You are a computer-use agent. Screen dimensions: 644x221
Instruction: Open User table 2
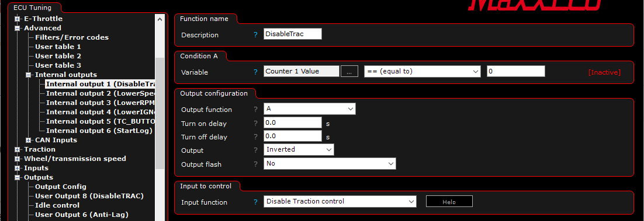tap(58, 56)
